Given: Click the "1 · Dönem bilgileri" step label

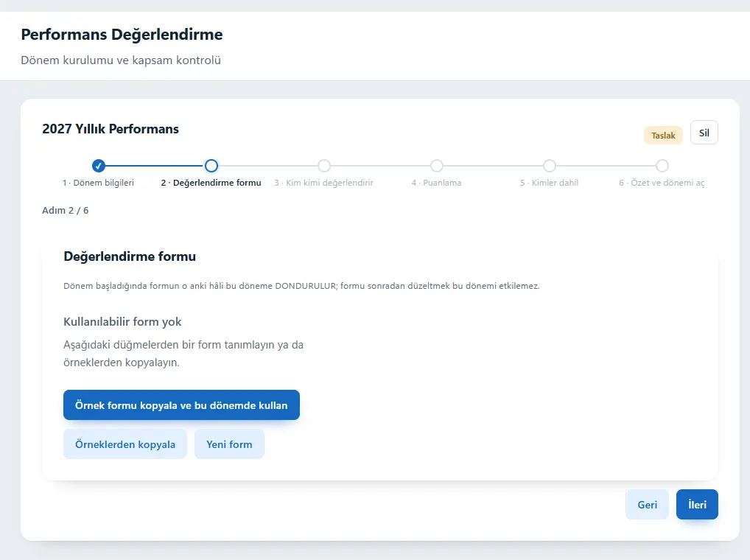Looking at the screenshot, I should point(99,183).
